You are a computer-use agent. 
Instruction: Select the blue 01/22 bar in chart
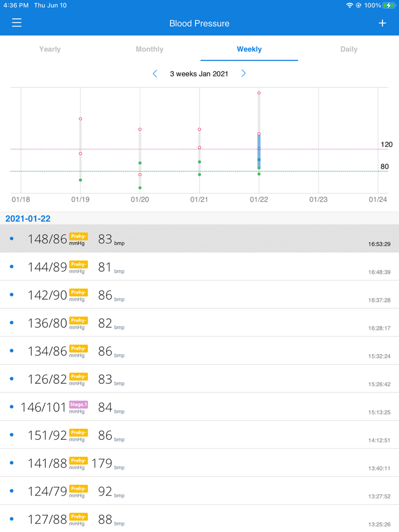point(259,151)
